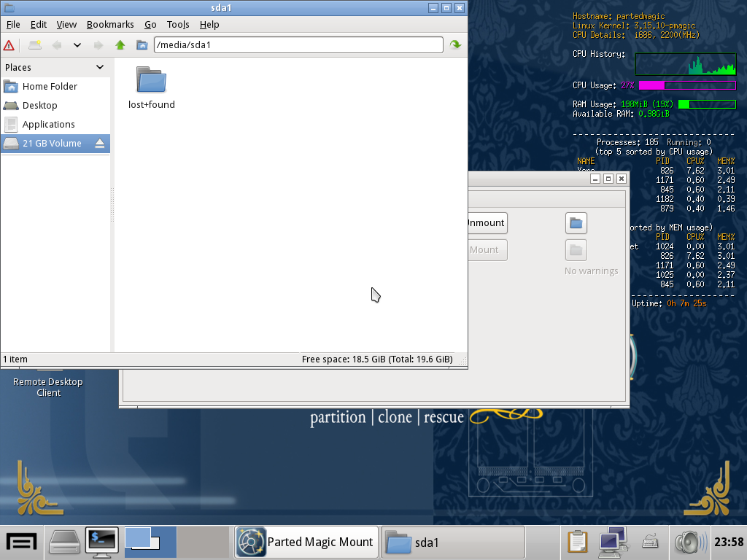Open the start menu on taskbar
Viewport: 747px width, 560px height.
[22, 542]
